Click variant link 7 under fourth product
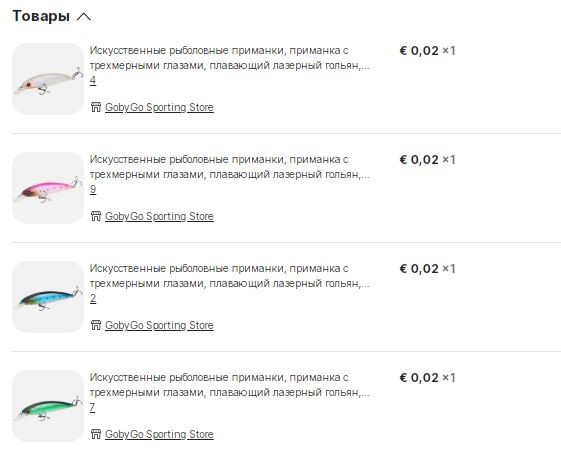 (93, 407)
